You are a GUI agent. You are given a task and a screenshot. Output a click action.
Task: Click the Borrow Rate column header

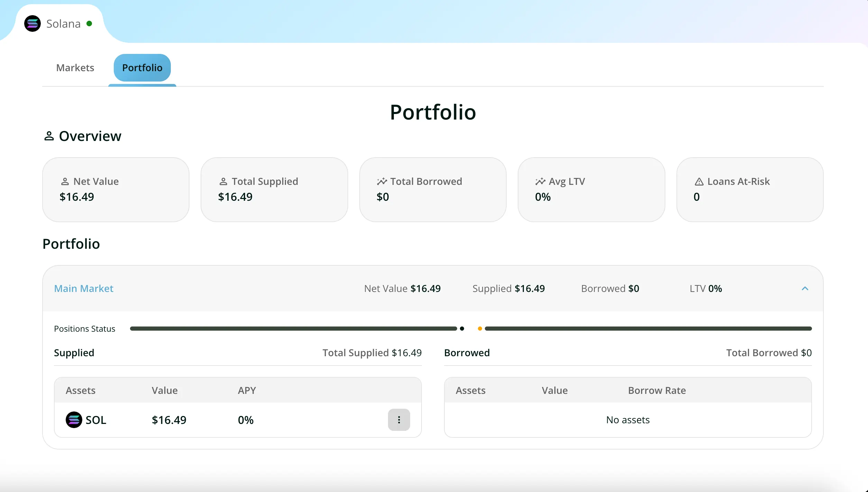(657, 390)
